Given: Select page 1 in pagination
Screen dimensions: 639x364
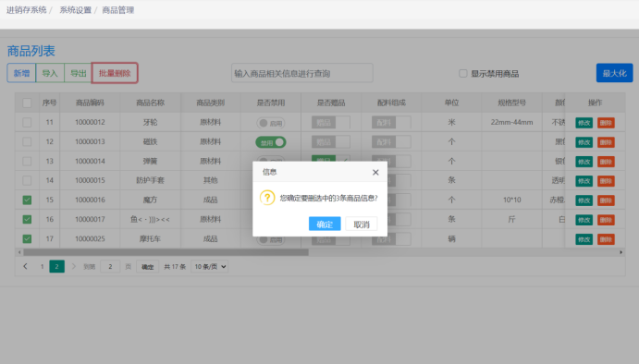Looking at the screenshot, I should pyautogui.click(x=42, y=267).
